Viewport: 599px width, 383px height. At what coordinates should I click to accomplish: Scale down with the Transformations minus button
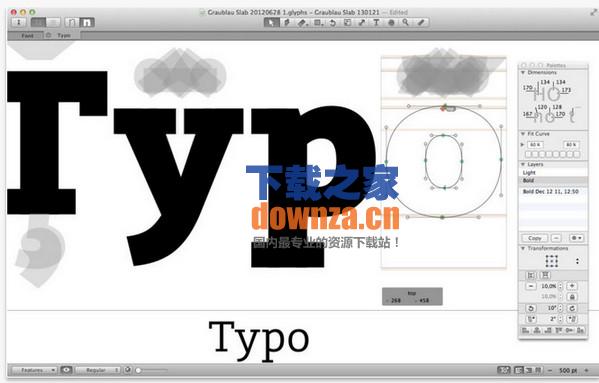coord(531,286)
